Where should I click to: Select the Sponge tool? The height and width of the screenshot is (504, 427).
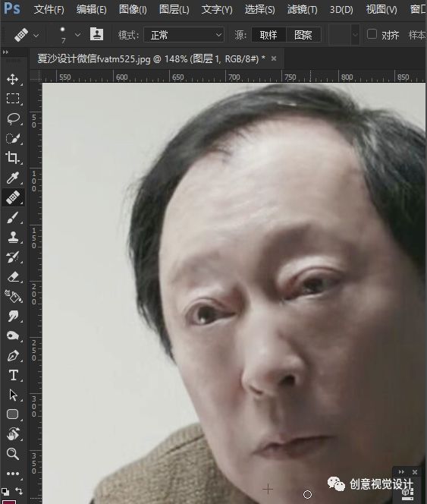(13, 336)
